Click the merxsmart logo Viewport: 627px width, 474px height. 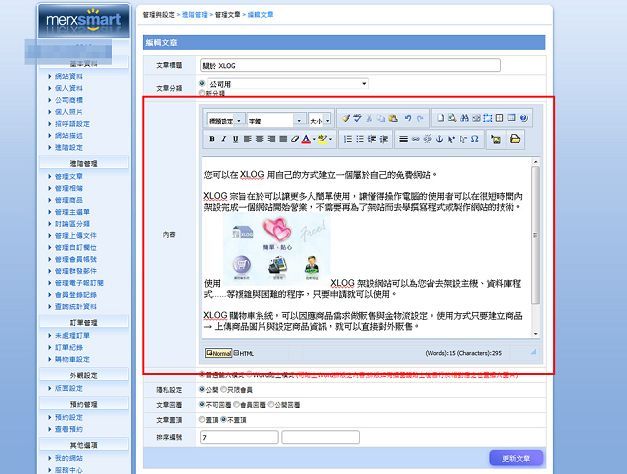[x=84, y=21]
